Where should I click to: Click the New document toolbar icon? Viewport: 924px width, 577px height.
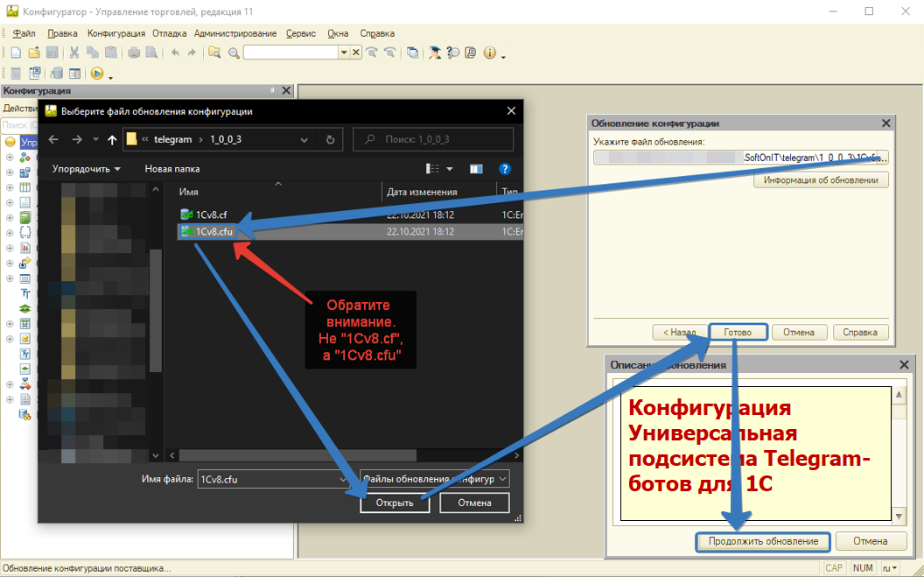16,53
